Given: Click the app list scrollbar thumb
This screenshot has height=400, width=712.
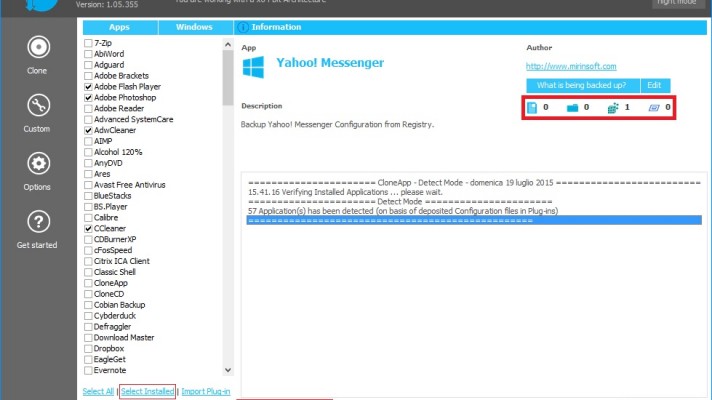Looking at the screenshot, I should [x=228, y=78].
